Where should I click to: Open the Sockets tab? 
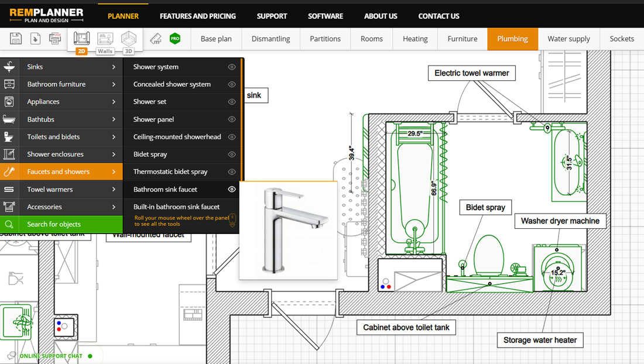622,39
